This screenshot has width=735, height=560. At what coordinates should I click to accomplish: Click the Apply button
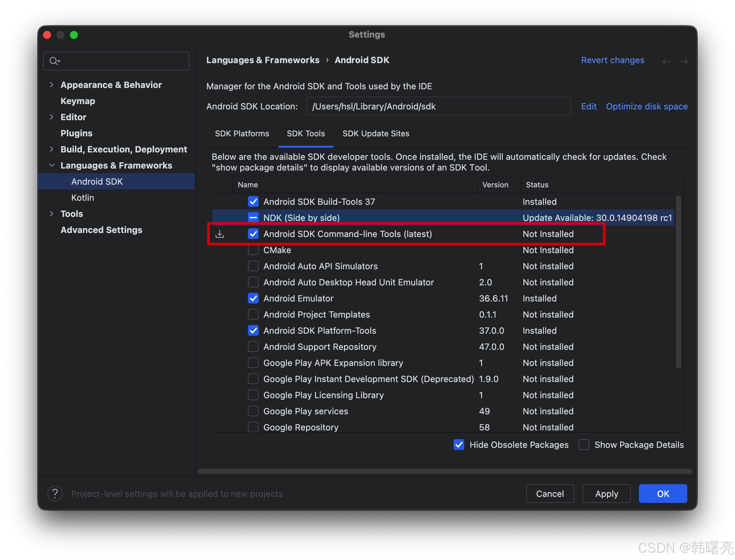[x=607, y=494]
